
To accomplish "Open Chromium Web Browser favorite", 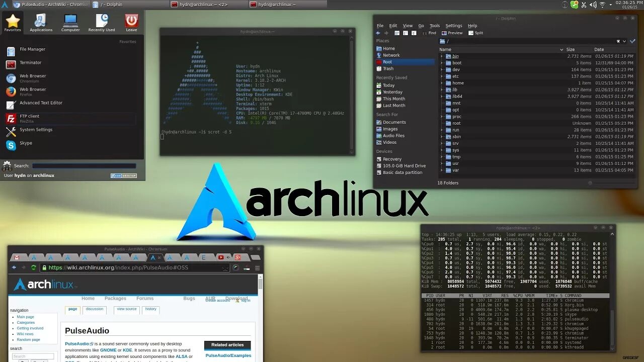I will 70,78.
